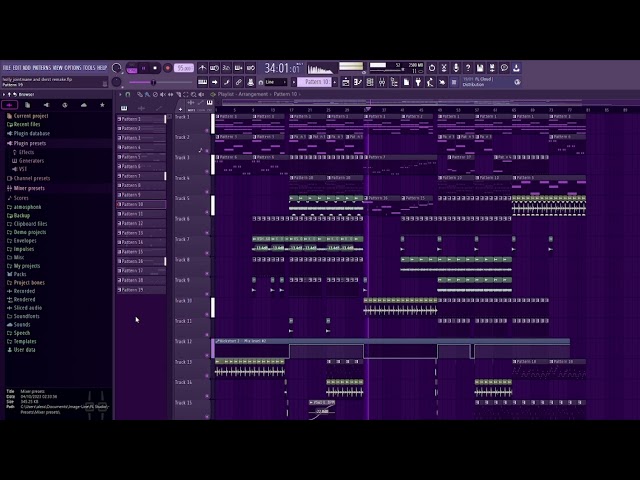640x480 pixels.
Task: Click the arrow left of the pattern selector
Action: pyautogui.click(x=294, y=82)
